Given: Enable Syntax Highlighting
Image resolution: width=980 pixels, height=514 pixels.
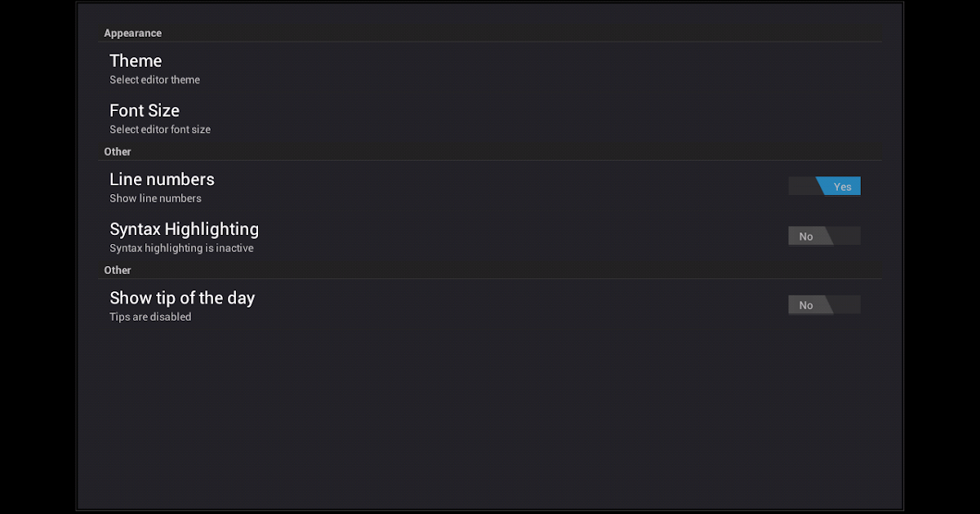Looking at the screenshot, I should [824, 236].
